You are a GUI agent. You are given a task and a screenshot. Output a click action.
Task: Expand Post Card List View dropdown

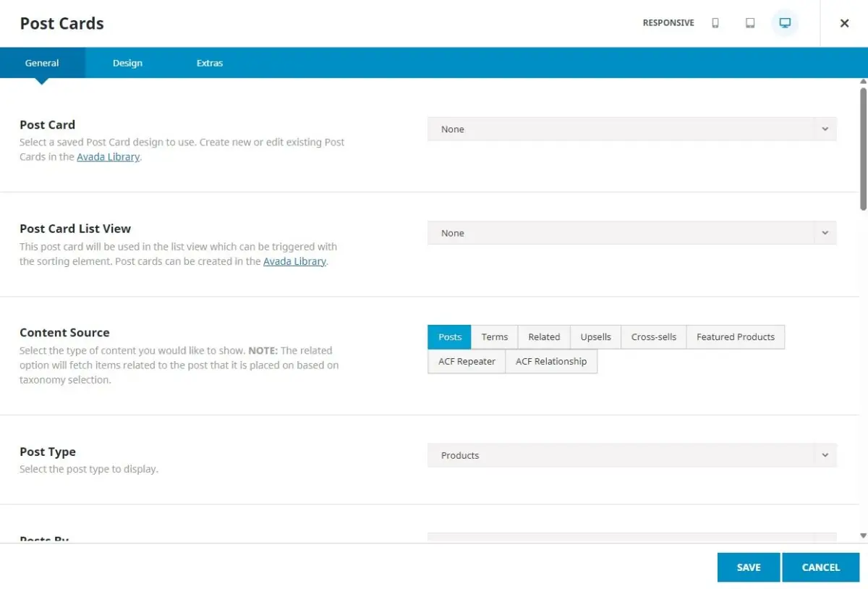631,234
